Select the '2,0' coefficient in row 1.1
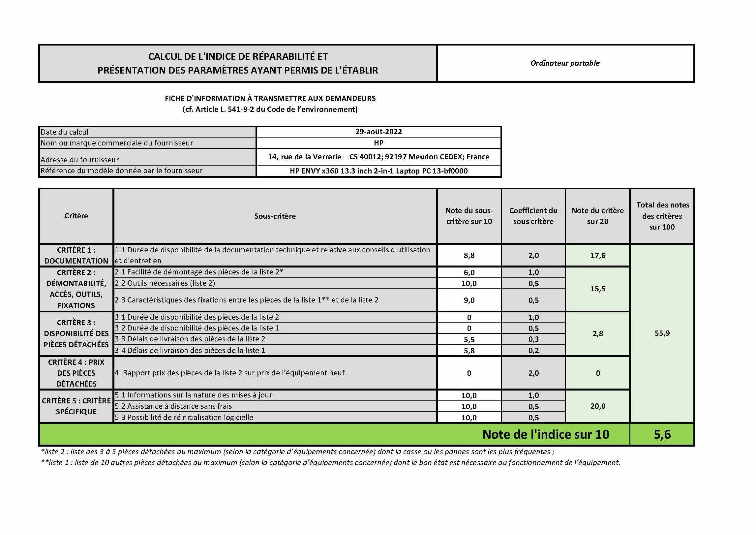756x535 pixels. pos(533,255)
